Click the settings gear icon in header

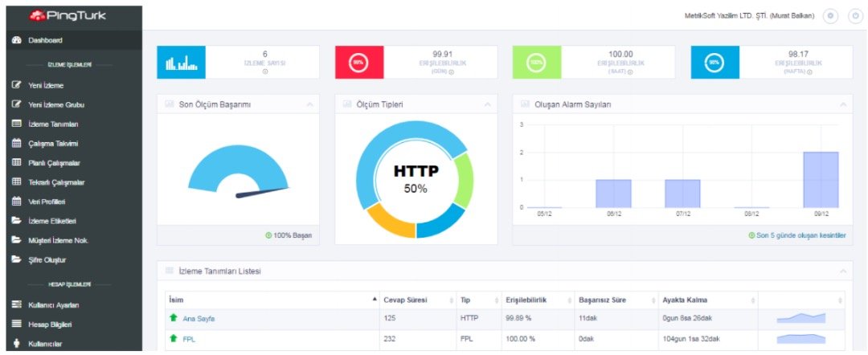click(831, 16)
